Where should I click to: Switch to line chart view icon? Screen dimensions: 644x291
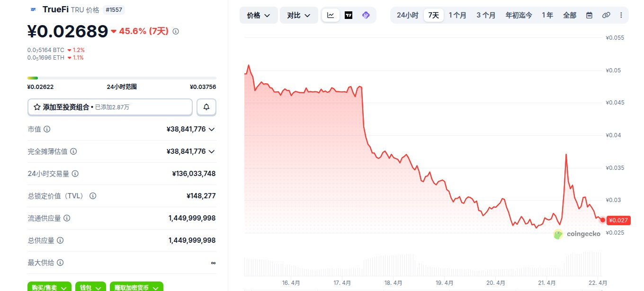click(331, 15)
